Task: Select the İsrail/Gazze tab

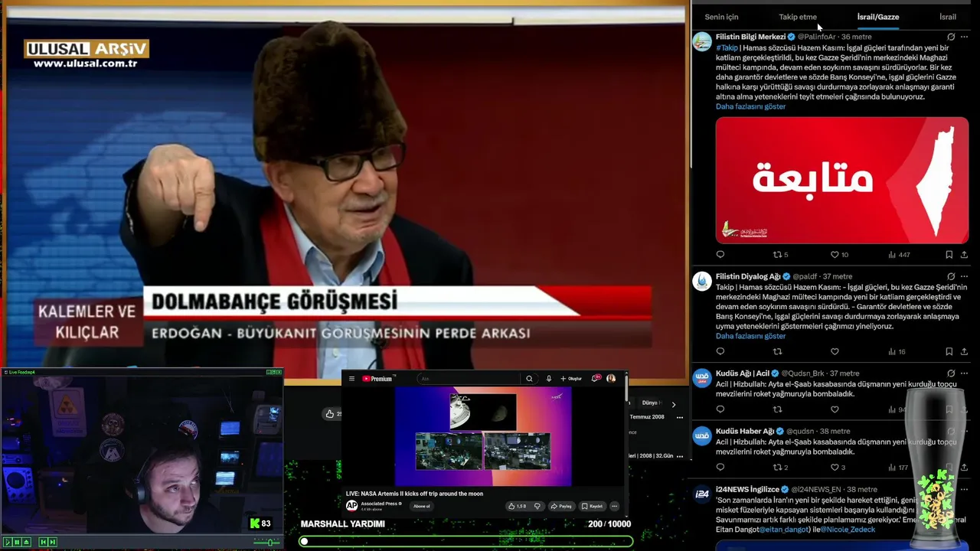Action: 878,17
